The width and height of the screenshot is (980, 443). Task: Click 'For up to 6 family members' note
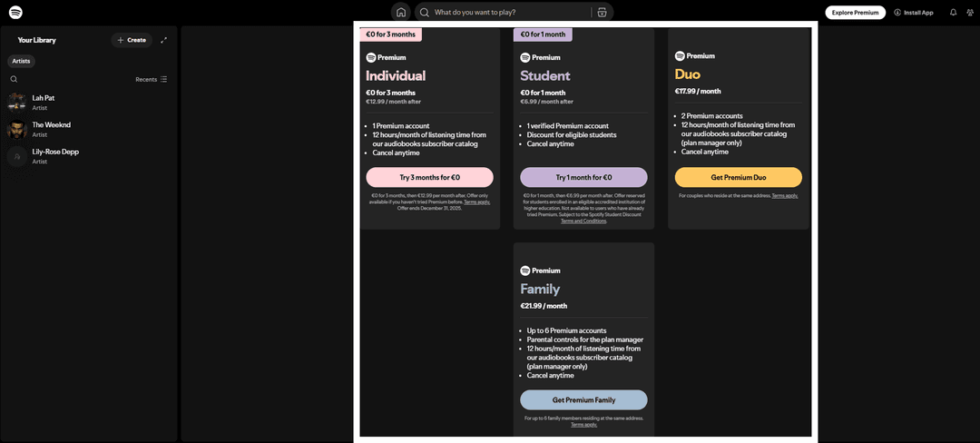(x=583, y=418)
